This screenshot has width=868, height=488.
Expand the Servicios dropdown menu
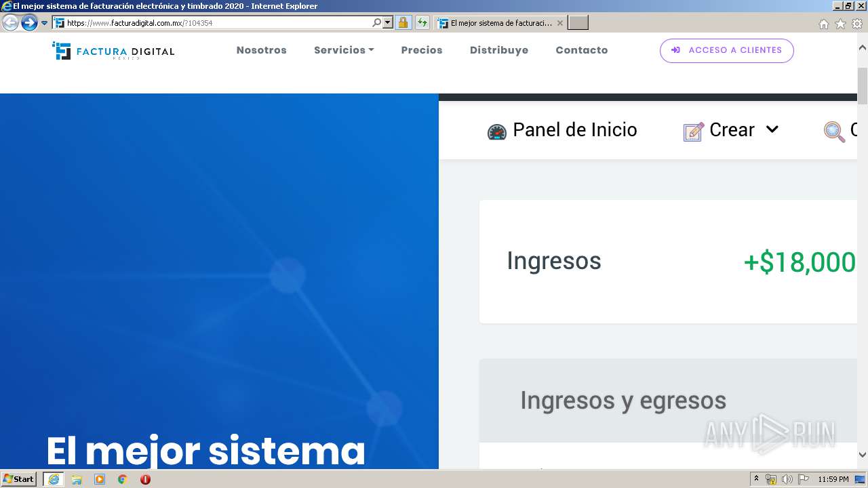[x=344, y=50]
